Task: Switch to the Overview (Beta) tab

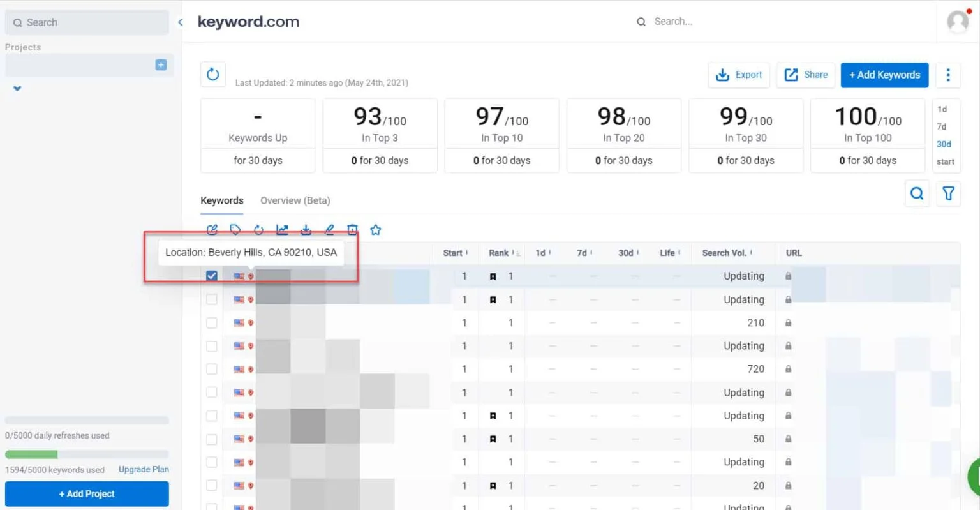Action: click(x=295, y=200)
